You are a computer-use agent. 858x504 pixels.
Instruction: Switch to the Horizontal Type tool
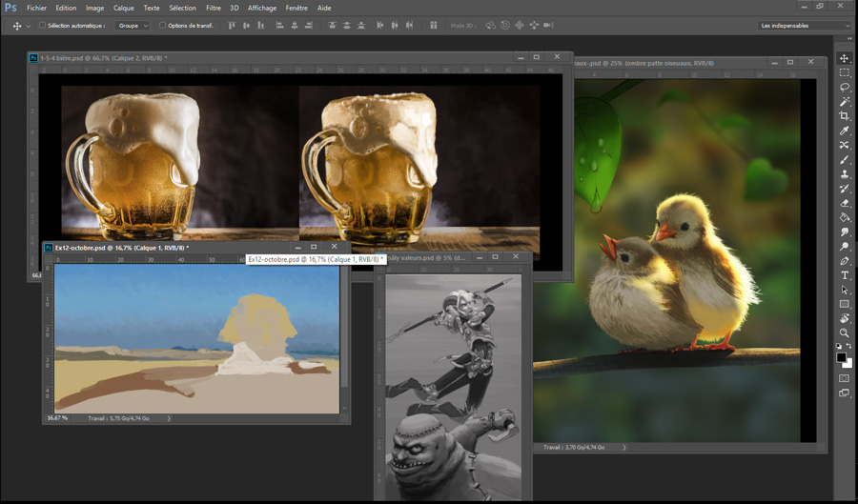click(845, 275)
